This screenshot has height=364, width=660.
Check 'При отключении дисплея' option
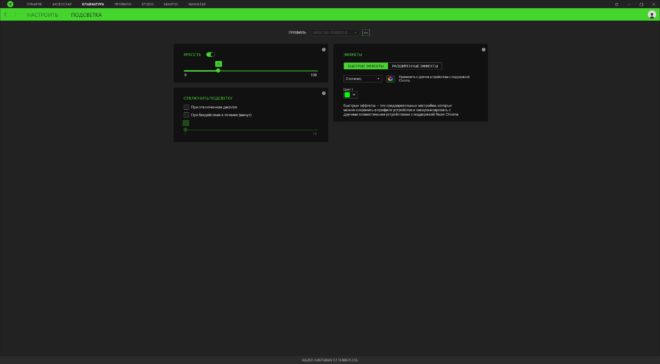click(186, 107)
